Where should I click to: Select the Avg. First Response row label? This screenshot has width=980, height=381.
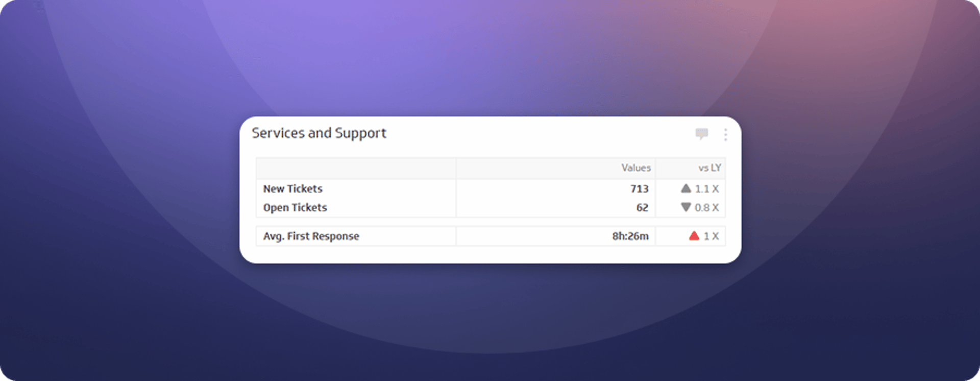click(311, 236)
